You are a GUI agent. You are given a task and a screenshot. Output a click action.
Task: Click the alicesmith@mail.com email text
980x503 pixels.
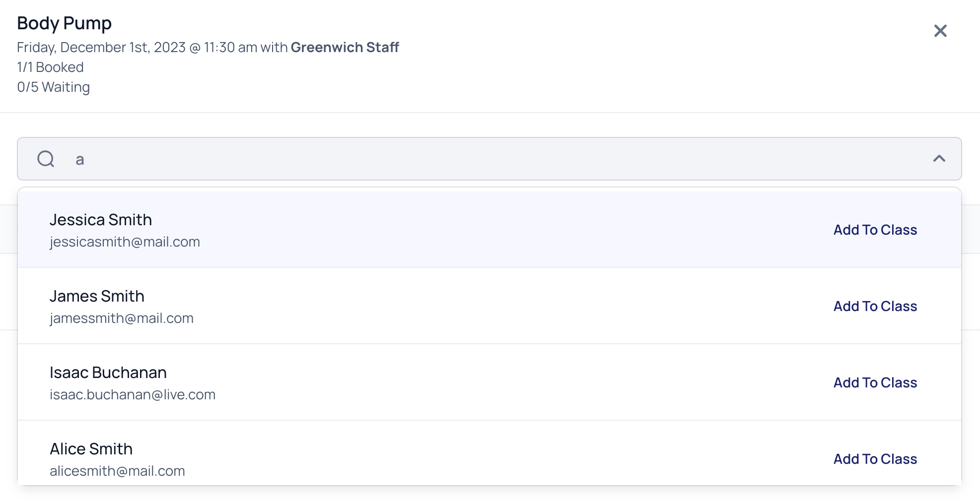click(117, 471)
